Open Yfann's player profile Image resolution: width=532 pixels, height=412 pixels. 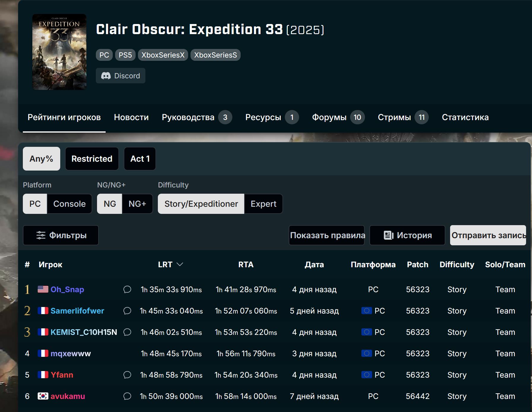click(62, 375)
